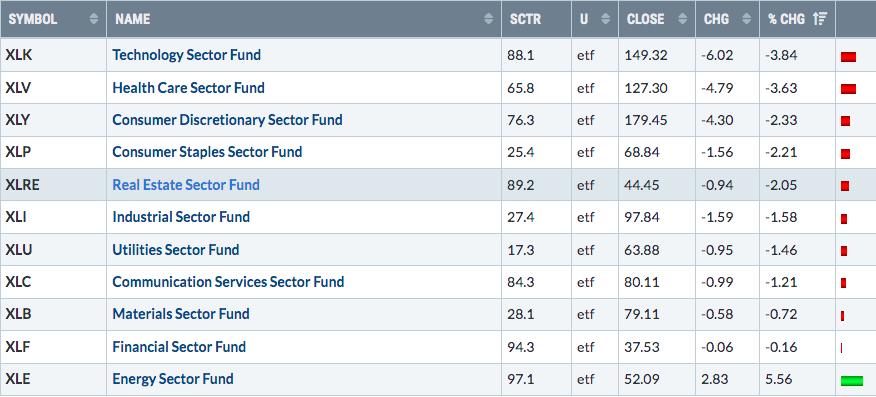Viewport: 876px width, 397px height.
Task: Toggle CLOSE column sort arrows
Action: point(682,19)
